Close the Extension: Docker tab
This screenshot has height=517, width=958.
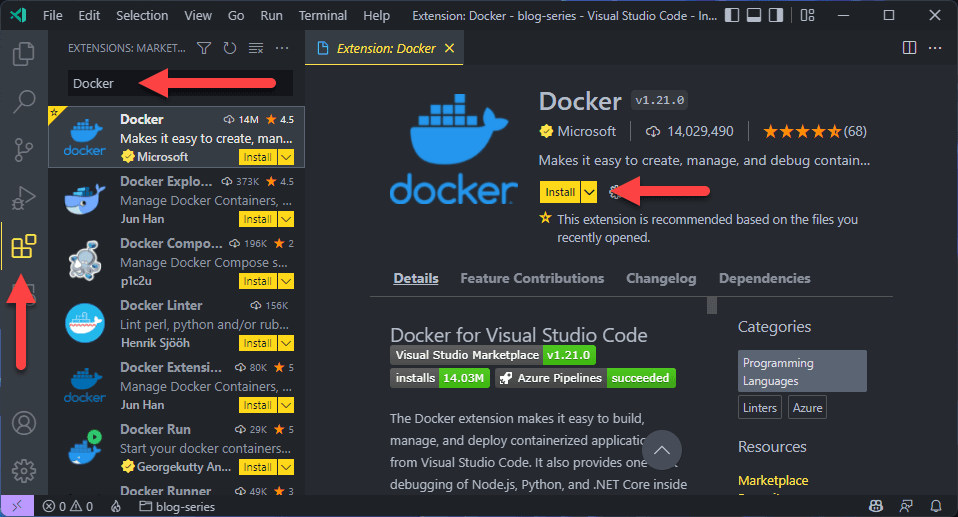point(450,48)
